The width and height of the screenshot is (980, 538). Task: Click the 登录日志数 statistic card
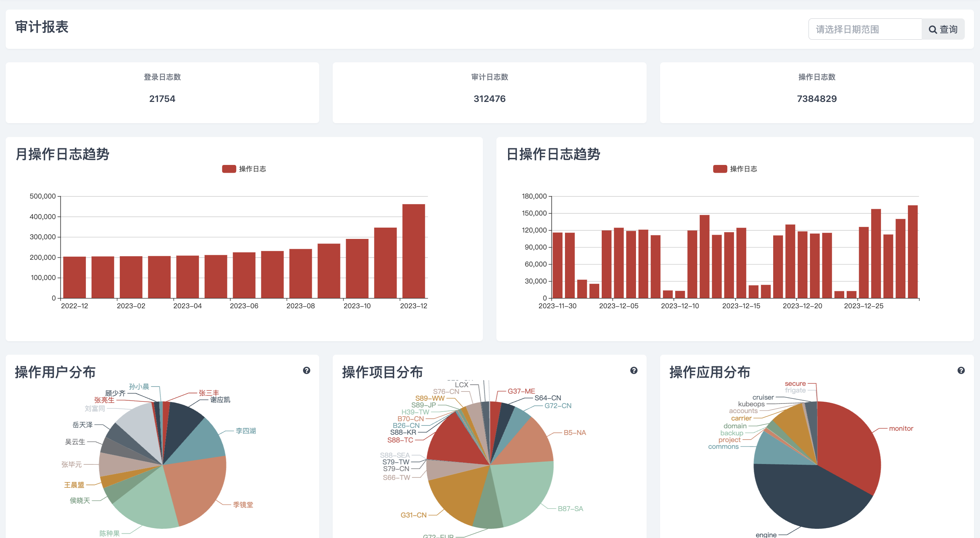point(162,92)
